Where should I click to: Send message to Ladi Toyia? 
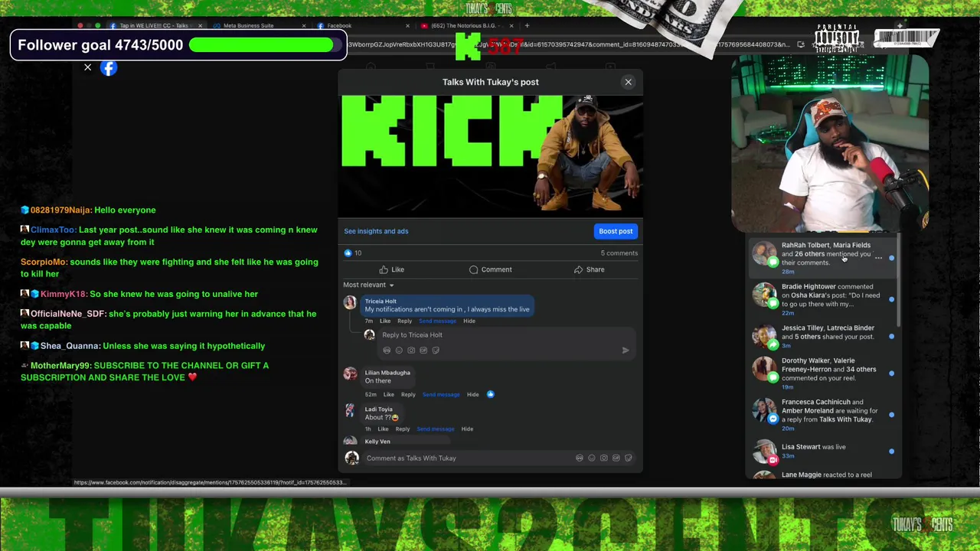[436, 429]
